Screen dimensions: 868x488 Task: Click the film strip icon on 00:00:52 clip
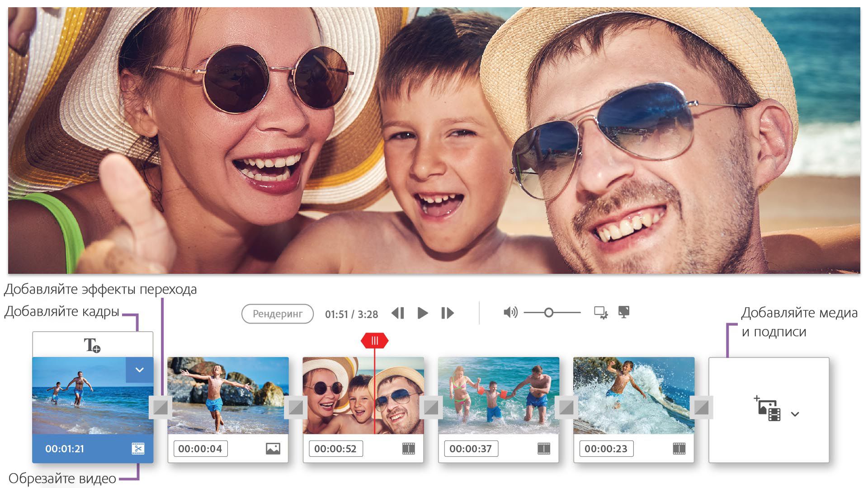tap(408, 449)
